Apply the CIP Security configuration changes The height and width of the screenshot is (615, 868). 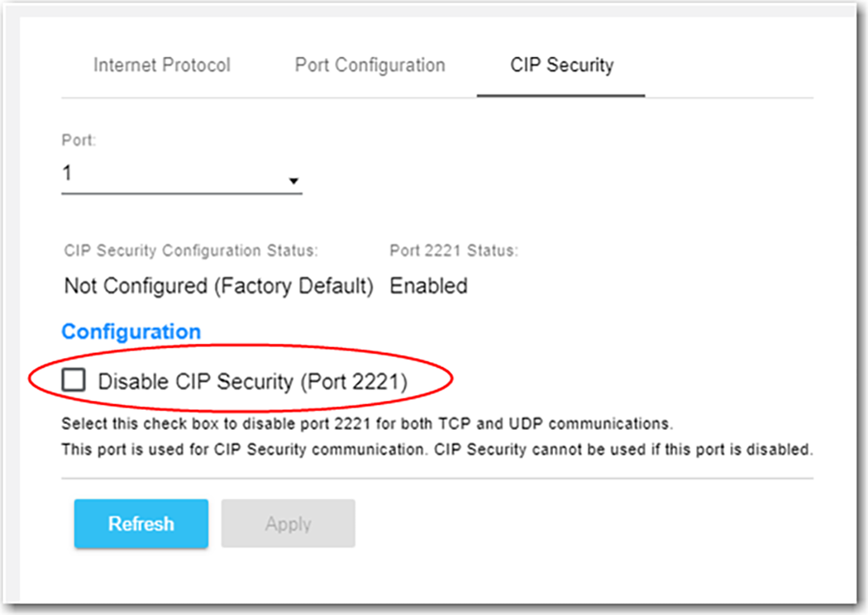pyautogui.click(x=289, y=523)
